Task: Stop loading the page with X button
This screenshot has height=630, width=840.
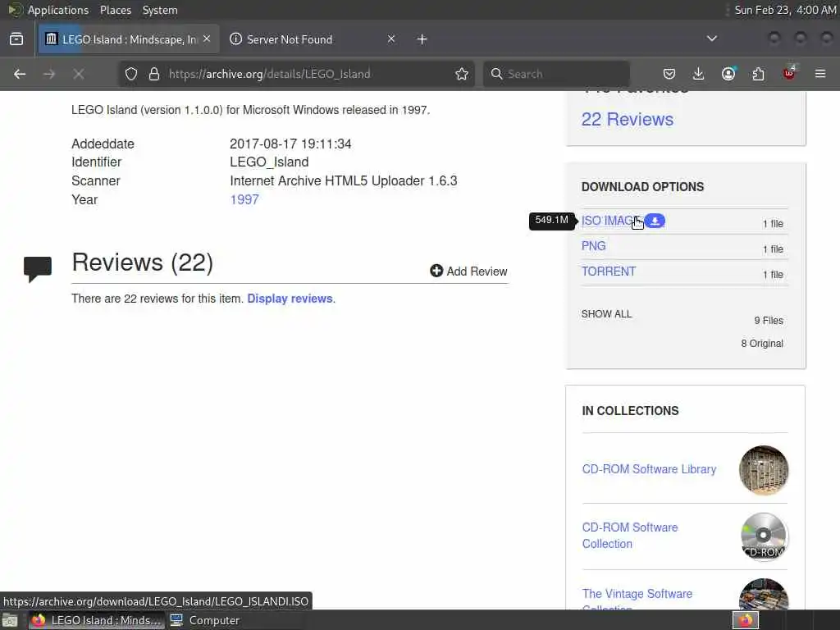Action: 79,74
